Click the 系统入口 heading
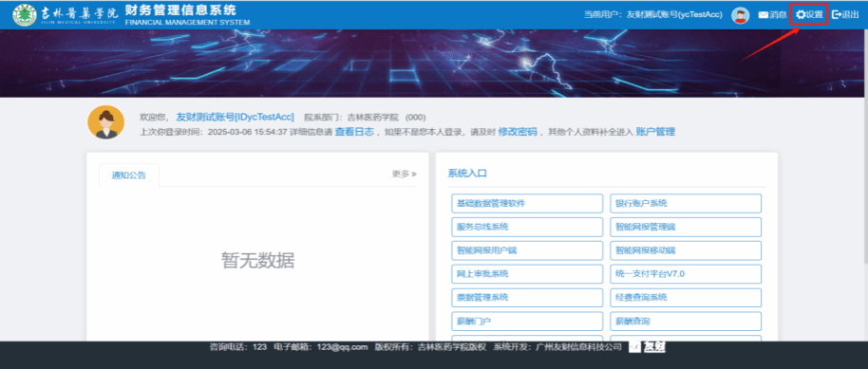This screenshot has height=369, width=868. [x=467, y=174]
